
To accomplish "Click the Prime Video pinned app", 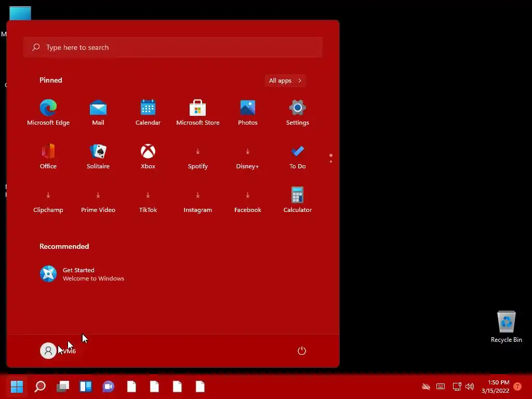I will coord(98,200).
